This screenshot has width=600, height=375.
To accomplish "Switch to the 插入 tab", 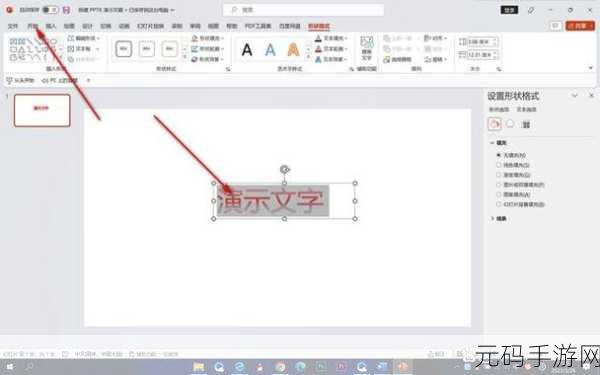I will tap(51, 26).
